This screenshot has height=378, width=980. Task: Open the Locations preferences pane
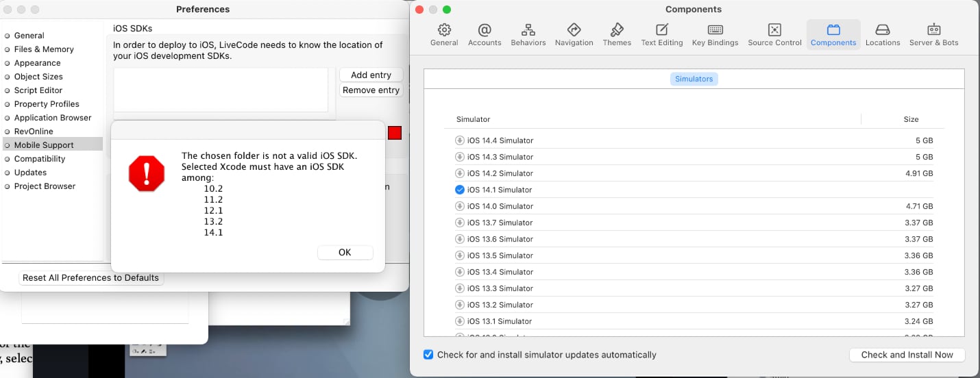[x=882, y=34]
